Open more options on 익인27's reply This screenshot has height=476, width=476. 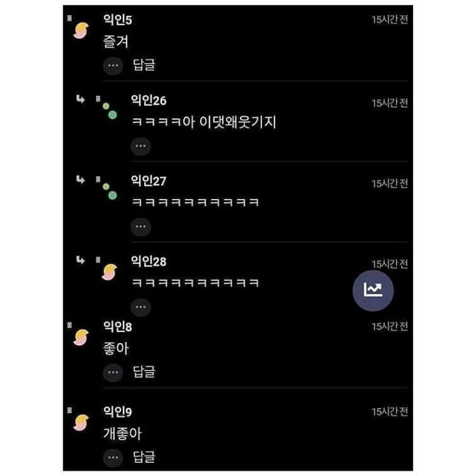coord(141,227)
